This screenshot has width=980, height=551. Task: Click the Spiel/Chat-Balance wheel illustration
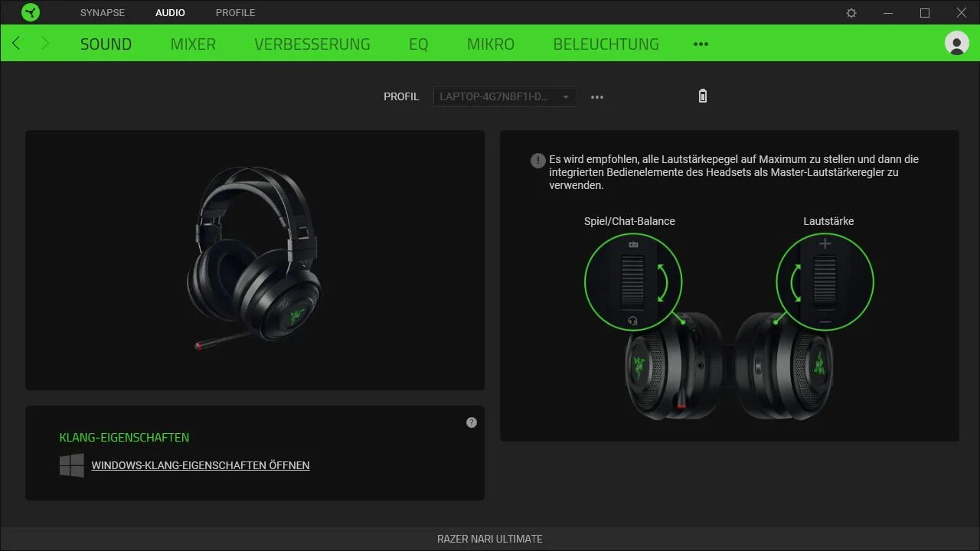pos(632,282)
